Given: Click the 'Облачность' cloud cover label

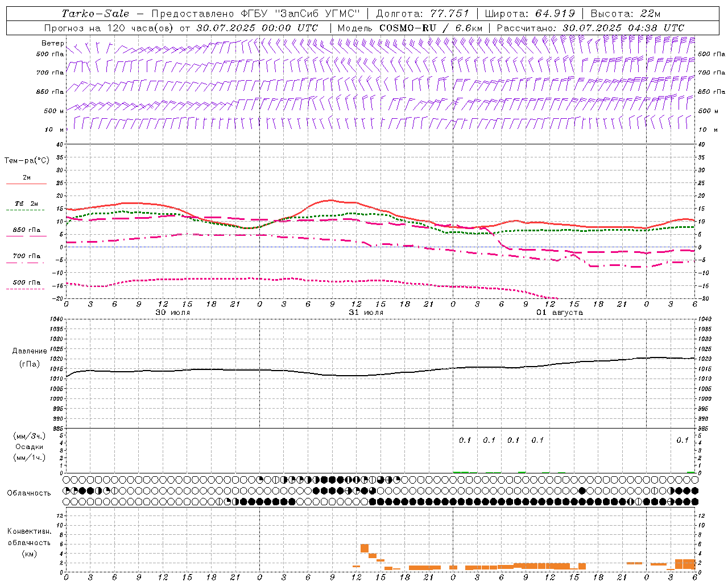Looking at the screenshot, I should 29,493.
